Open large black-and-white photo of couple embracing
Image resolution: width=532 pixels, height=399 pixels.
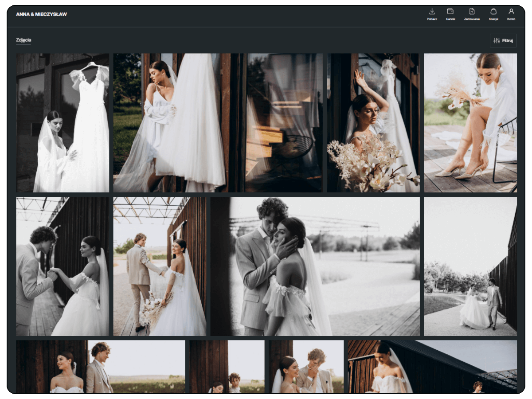(x=315, y=266)
